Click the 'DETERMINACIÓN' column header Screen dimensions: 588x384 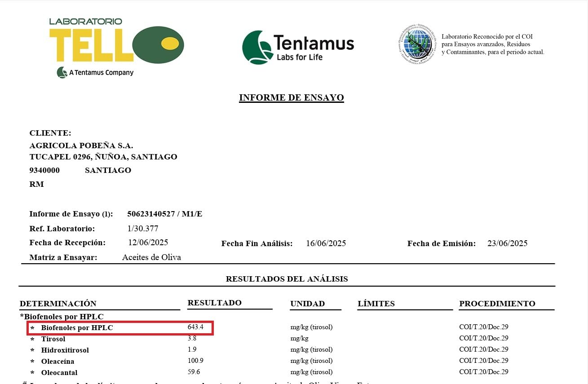pos(58,304)
